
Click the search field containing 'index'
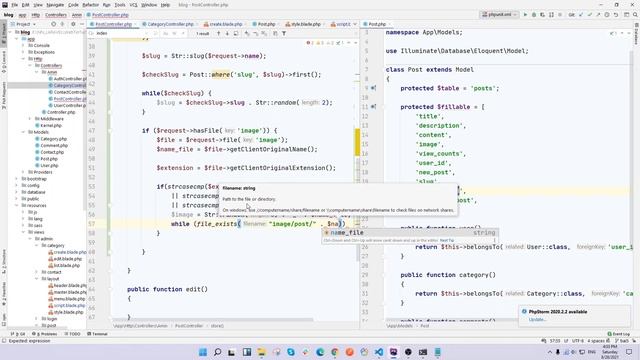[118, 33]
